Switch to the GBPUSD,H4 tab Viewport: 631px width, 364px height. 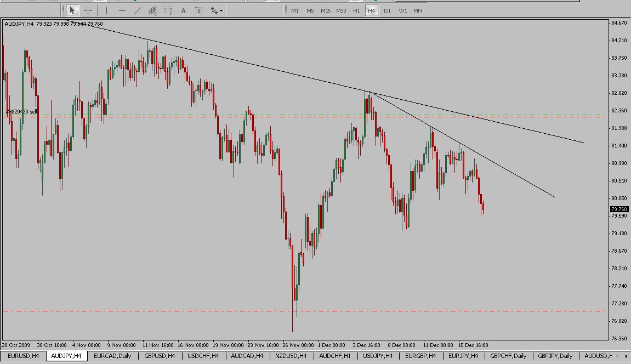click(x=160, y=356)
